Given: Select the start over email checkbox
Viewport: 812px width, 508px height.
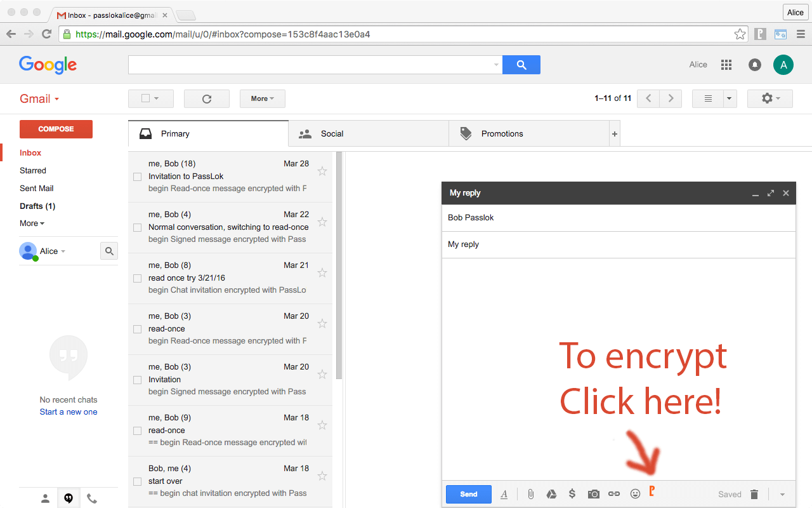Looking at the screenshot, I should click(x=137, y=481).
